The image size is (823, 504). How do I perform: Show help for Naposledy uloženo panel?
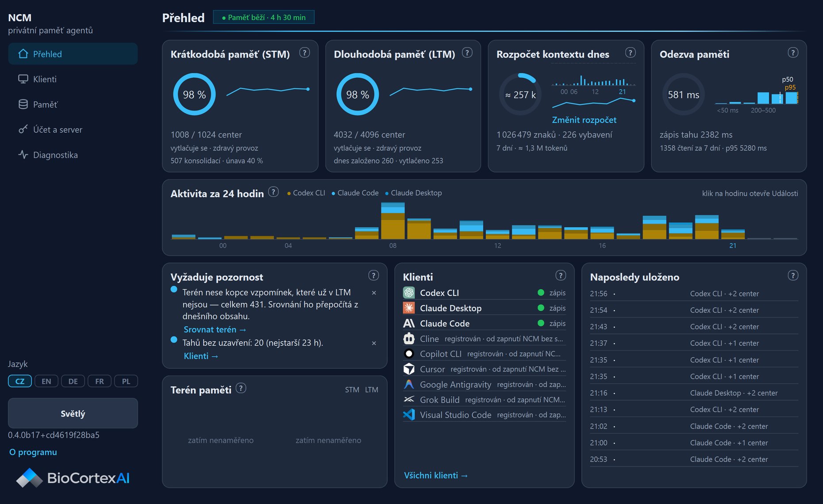click(793, 275)
